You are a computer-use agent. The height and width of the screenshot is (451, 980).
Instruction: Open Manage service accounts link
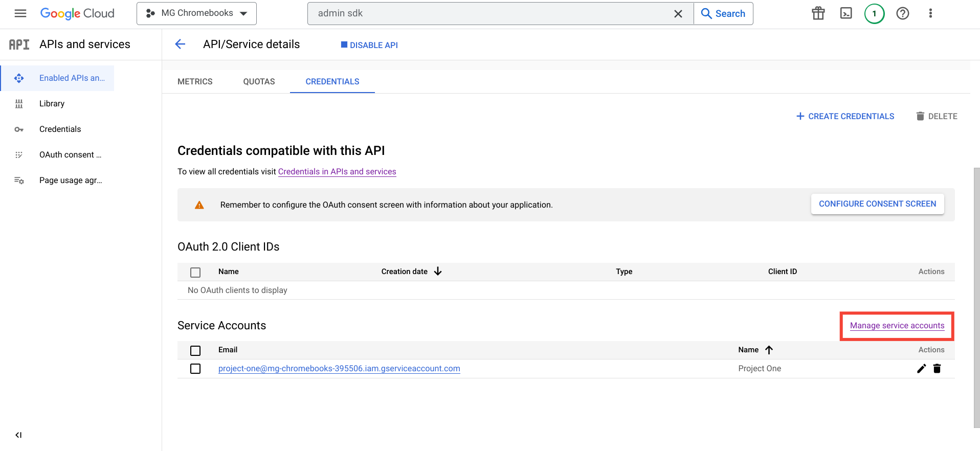pos(897,326)
